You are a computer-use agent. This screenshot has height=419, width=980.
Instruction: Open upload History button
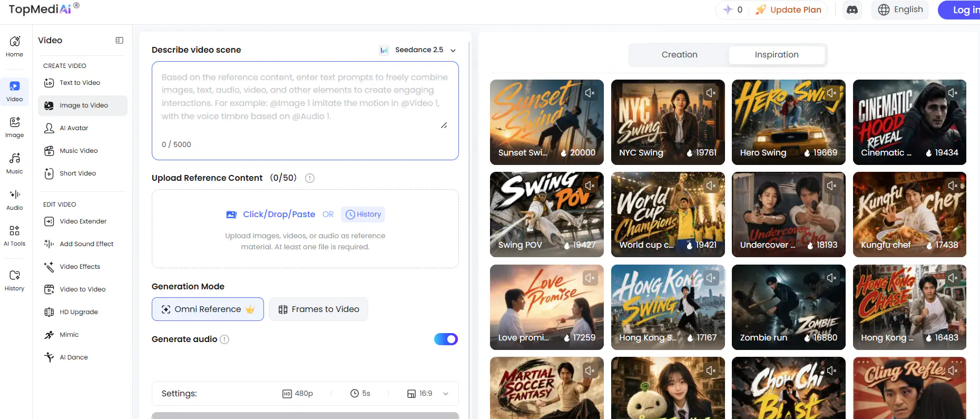(x=363, y=215)
